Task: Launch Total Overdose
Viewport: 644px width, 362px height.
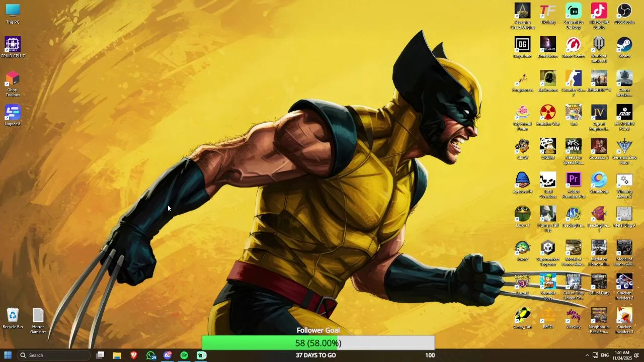Action: coord(548,185)
